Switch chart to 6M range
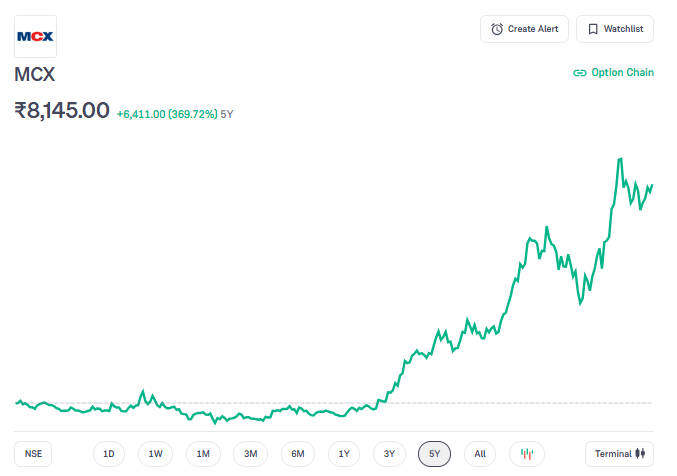 click(x=298, y=454)
